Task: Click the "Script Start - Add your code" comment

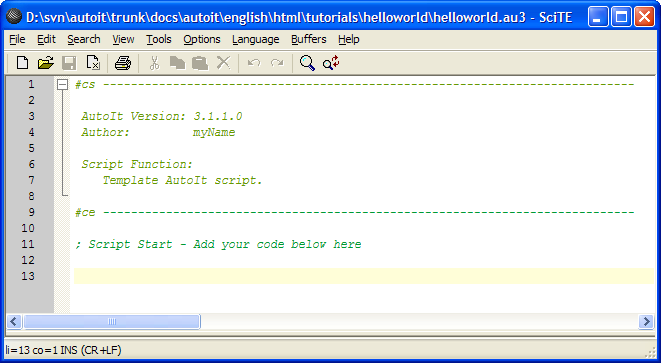Action: (218, 245)
